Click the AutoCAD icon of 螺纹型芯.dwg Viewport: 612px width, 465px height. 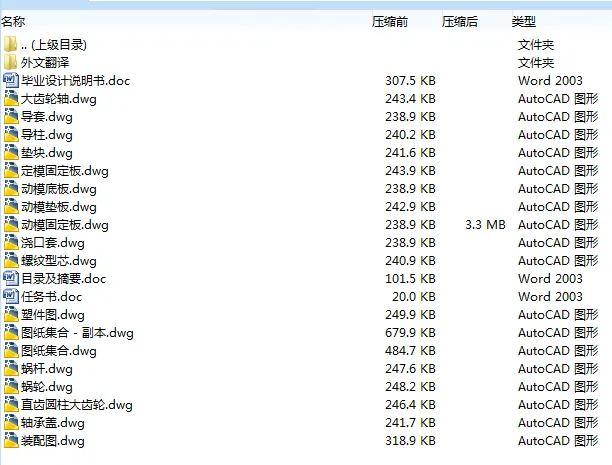pyautogui.click(x=11, y=260)
